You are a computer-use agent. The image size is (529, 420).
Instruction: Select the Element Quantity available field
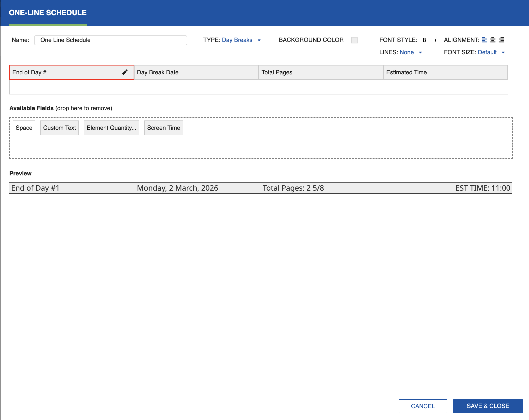[111, 128]
